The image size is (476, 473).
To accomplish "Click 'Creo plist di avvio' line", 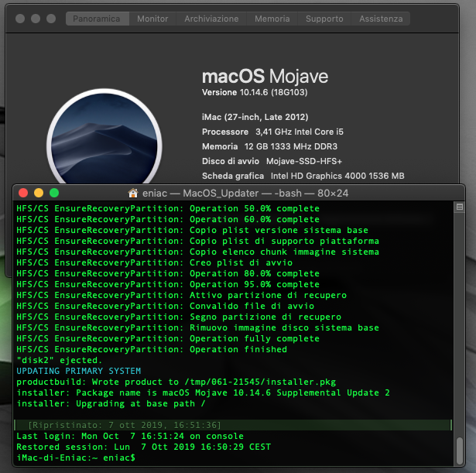I will (155, 262).
